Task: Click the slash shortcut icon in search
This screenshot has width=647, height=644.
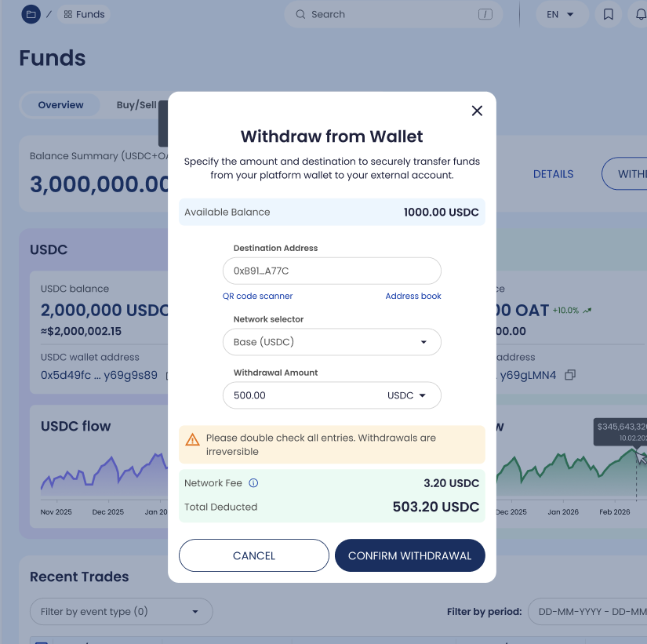Action: (485, 14)
